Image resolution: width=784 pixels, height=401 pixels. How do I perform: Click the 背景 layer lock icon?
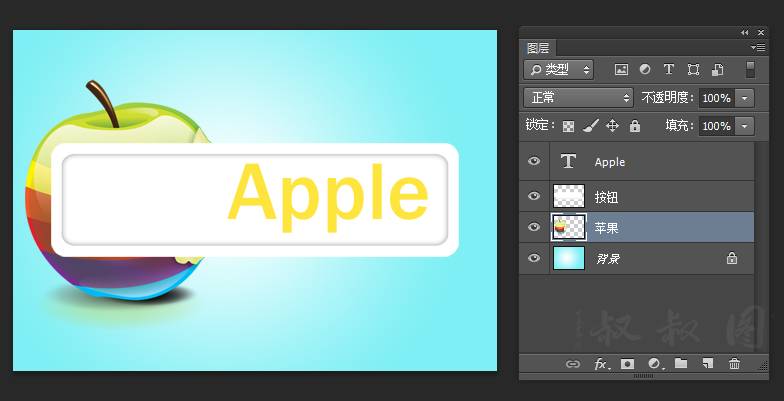[x=732, y=258]
